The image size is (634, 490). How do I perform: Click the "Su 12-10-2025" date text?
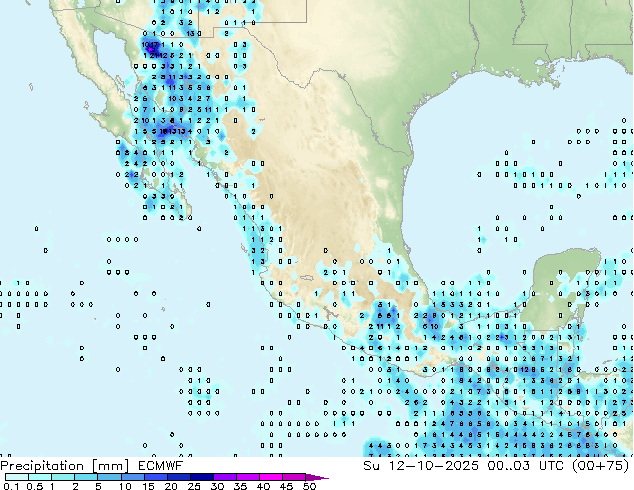[x=421, y=466]
